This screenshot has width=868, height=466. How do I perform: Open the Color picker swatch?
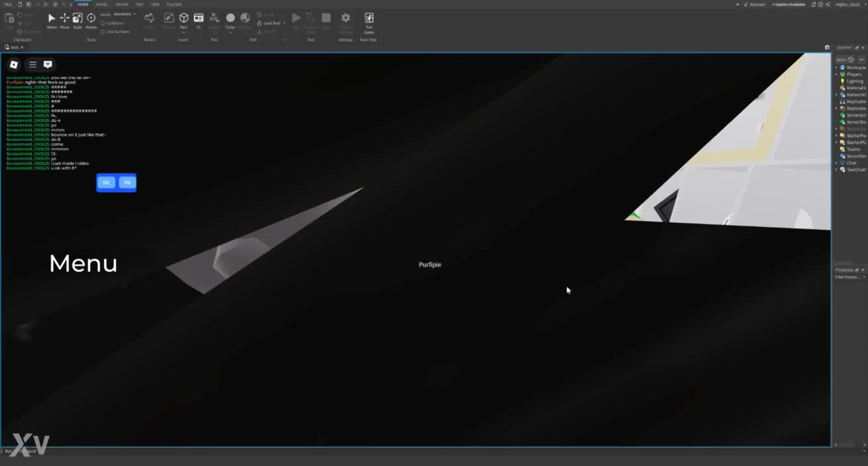click(x=230, y=19)
